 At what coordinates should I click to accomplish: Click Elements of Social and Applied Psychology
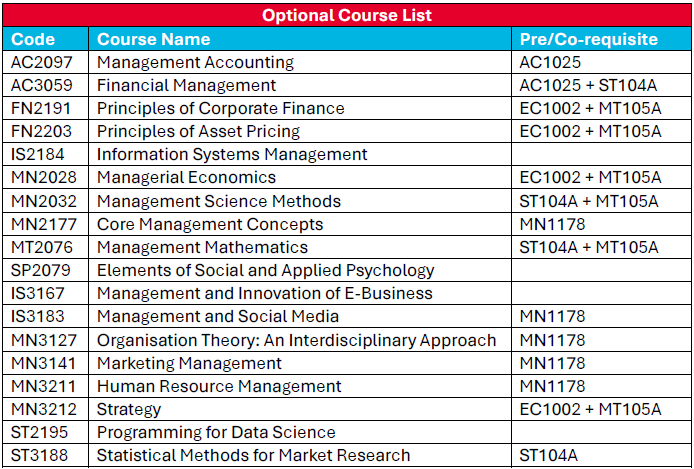point(265,270)
